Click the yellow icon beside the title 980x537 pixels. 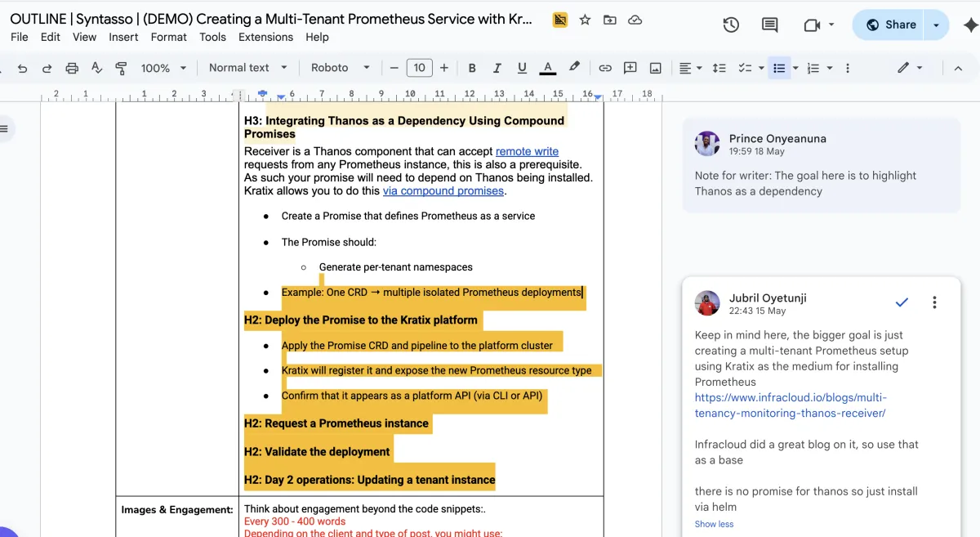pyautogui.click(x=559, y=20)
